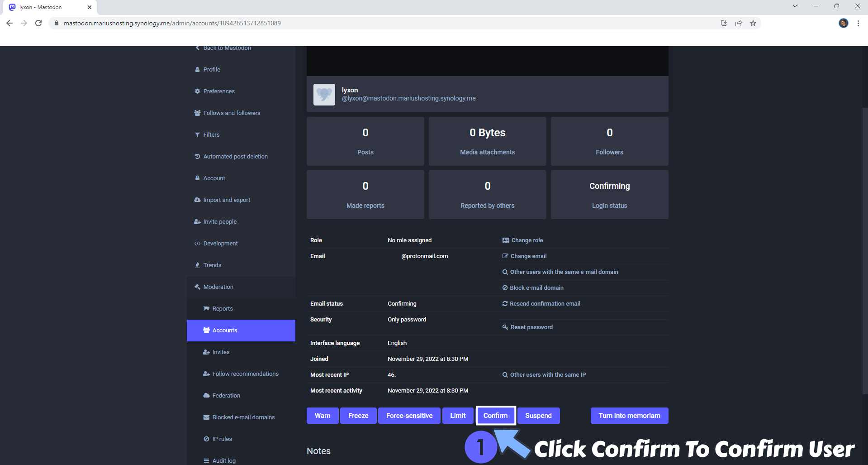Click the Filters funnel icon
Screen dimensions: 868x465
(x=197, y=135)
